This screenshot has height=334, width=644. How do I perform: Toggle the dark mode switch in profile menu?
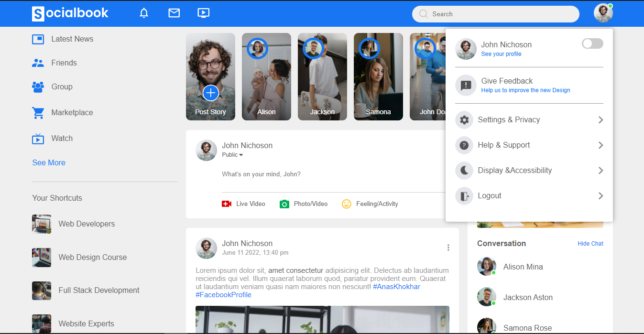(x=592, y=44)
